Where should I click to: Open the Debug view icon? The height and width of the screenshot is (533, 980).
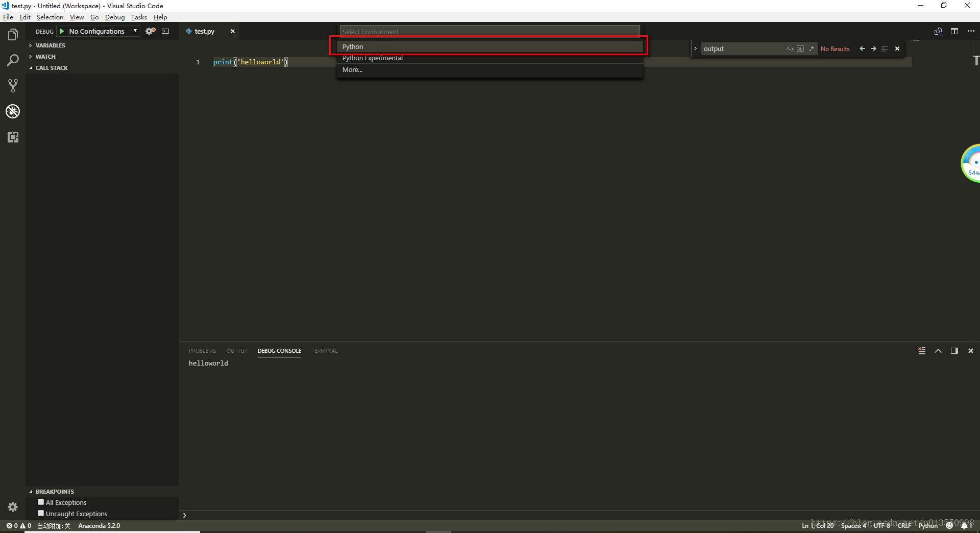[13, 111]
